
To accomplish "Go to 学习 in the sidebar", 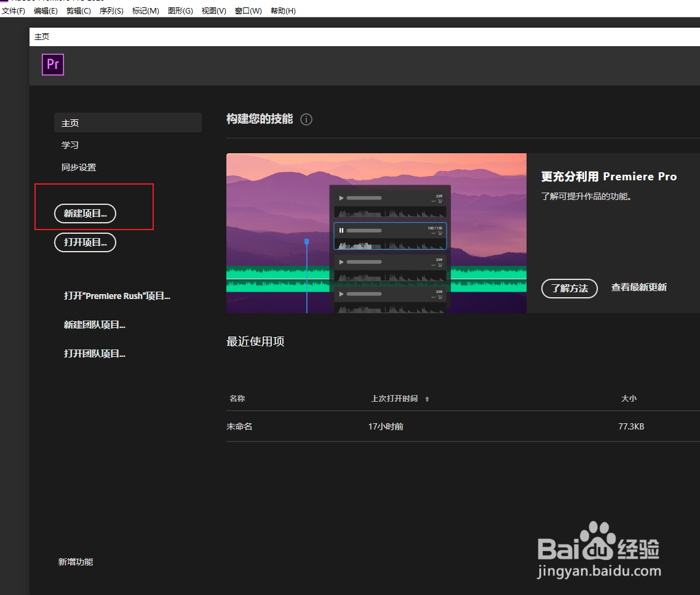I will 70,145.
